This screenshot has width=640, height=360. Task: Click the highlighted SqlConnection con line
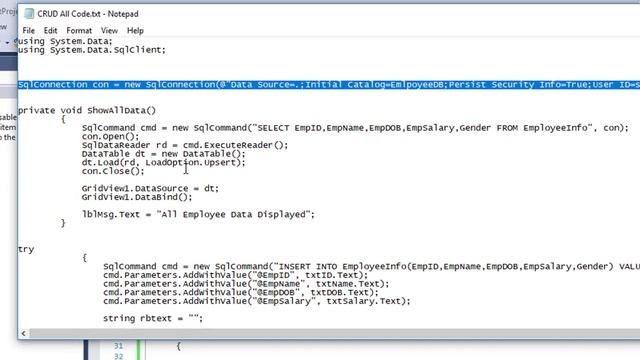pos(329,84)
